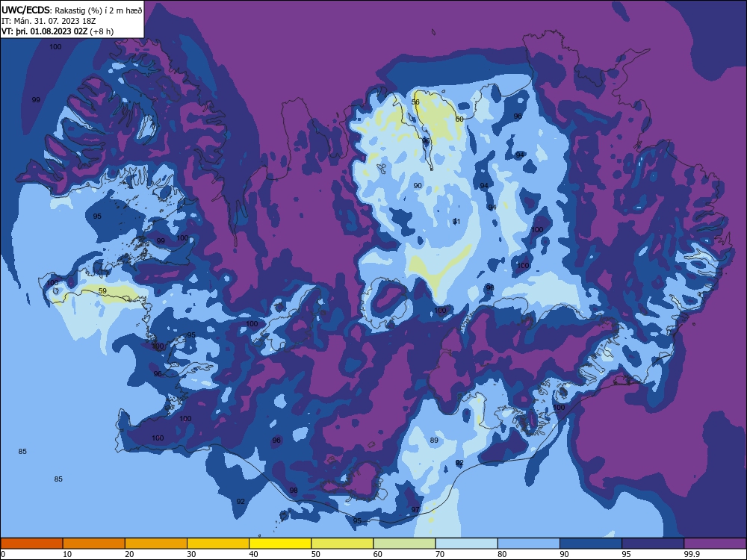Pick the dark navy 95–99.9 legend swatch
Image resolution: width=747 pixels, height=560 pixels.
pos(653,544)
